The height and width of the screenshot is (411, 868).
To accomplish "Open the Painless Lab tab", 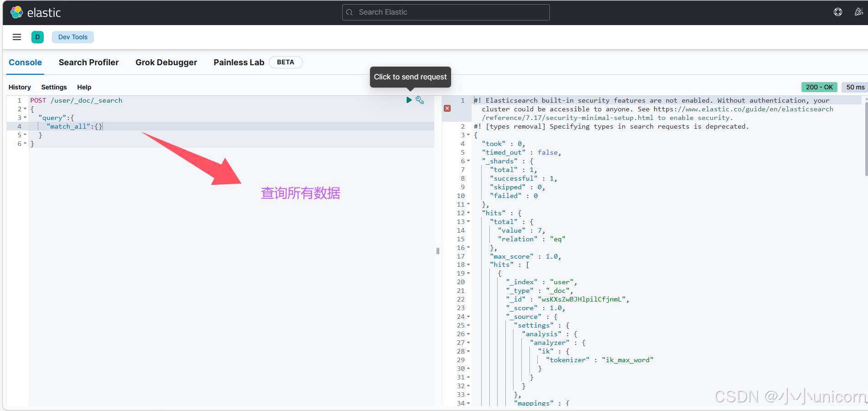I will (239, 62).
